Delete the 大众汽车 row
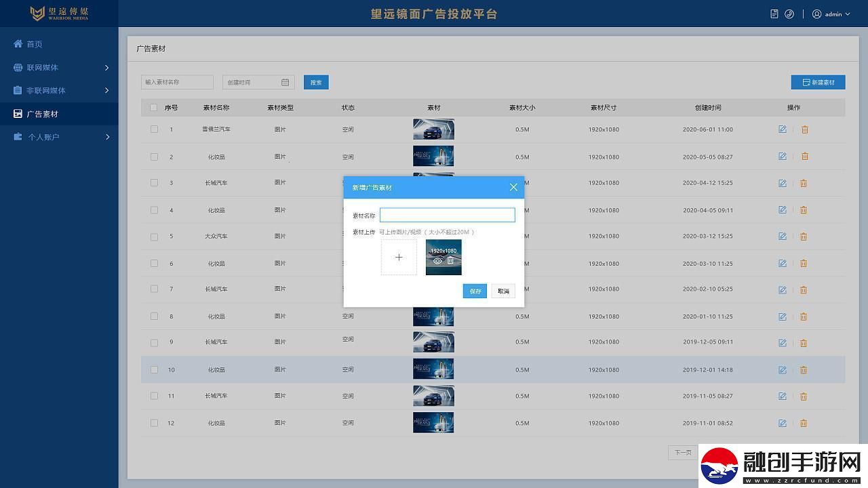The image size is (868, 488). click(804, 237)
